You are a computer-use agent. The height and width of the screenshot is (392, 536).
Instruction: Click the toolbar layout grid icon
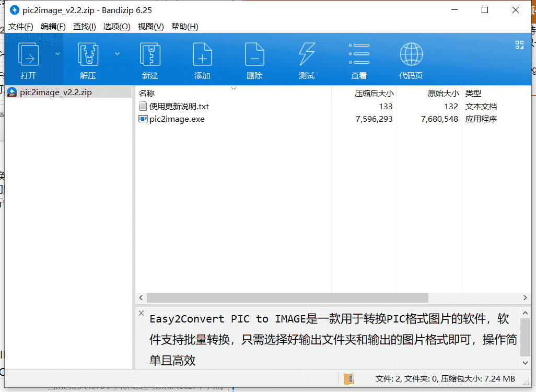tap(520, 45)
